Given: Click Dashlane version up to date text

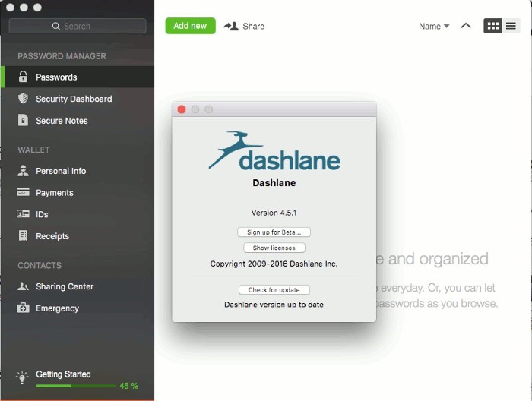Looking at the screenshot, I should pos(274,305).
